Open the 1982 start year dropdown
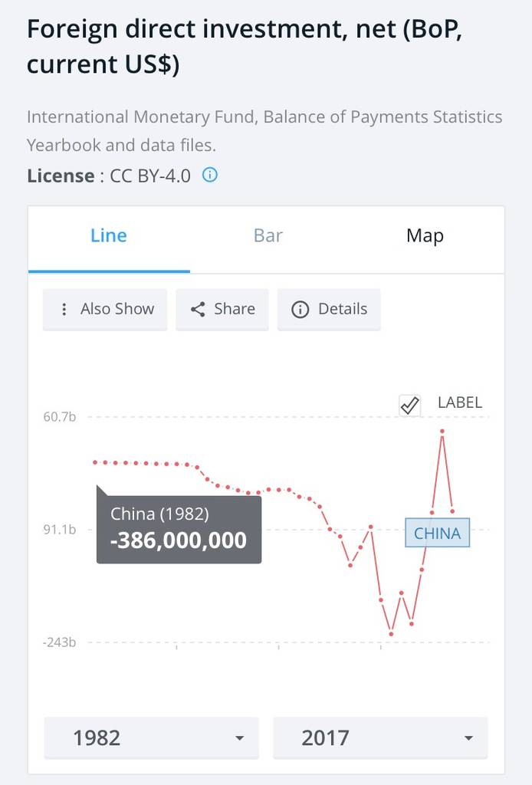 click(151, 737)
